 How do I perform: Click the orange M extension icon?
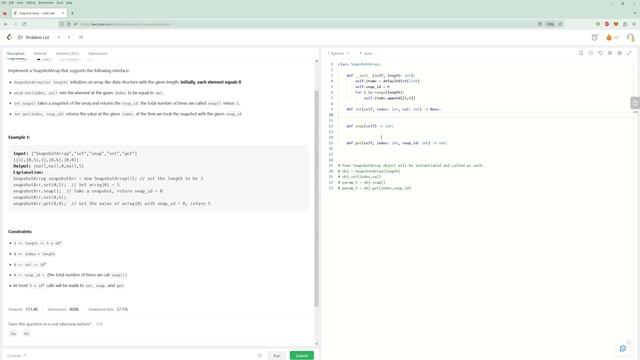coord(616,24)
